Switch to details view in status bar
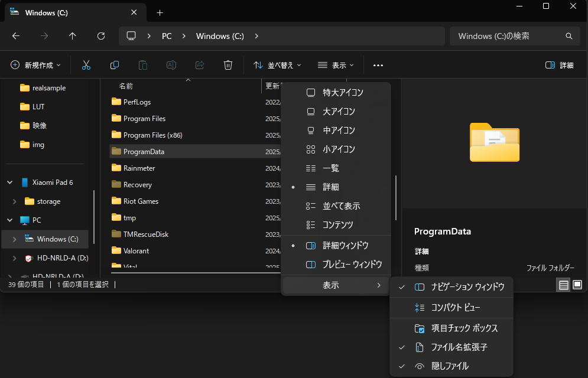The image size is (588, 378). pos(563,285)
